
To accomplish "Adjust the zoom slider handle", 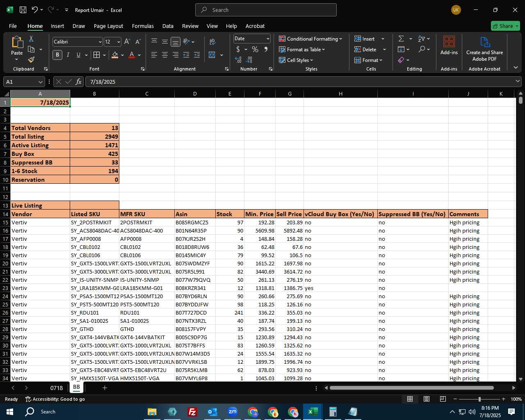I will click(479, 399).
